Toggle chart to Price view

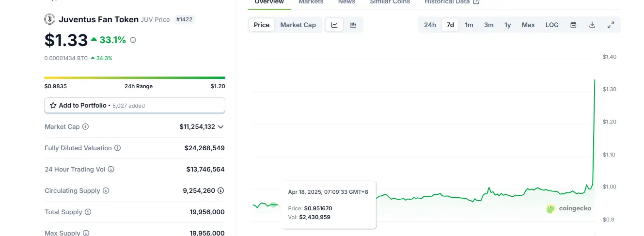(261, 25)
